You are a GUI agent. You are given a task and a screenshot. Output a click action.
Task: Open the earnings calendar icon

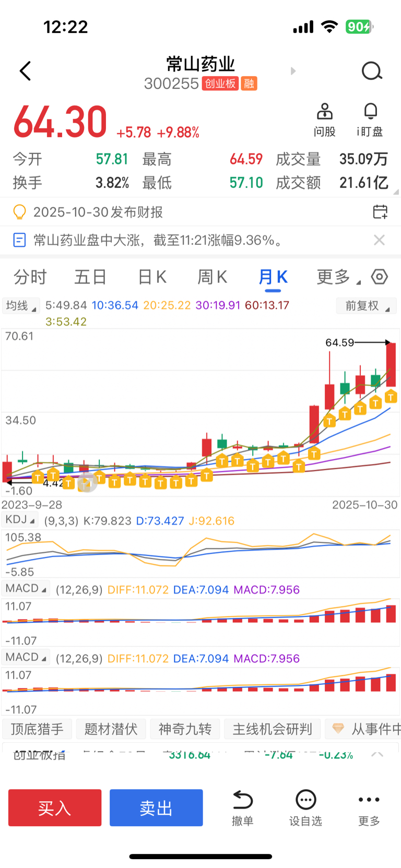(380, 211)
